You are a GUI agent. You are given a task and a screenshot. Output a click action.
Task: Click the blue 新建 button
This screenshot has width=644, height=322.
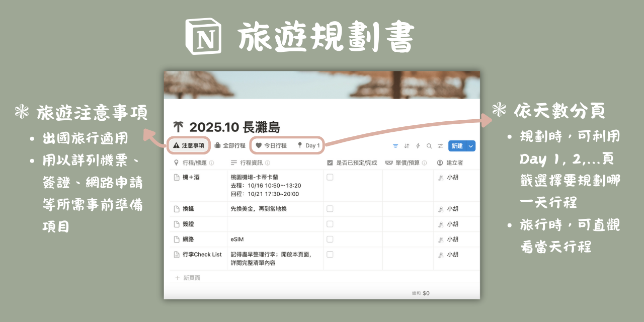click(x=457, y=146)
